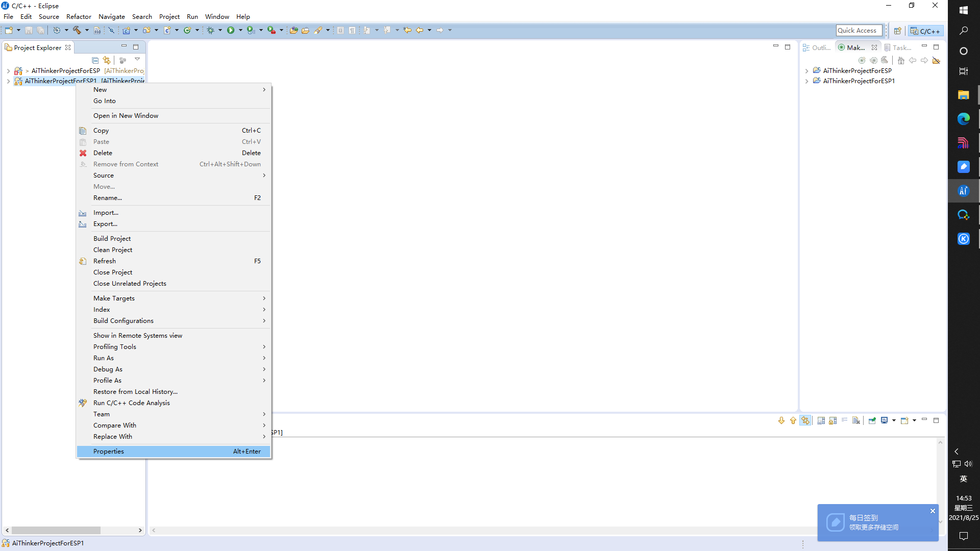This screenshot has width=980, height=551.
Task: Click the Collapse All icon in Project Explorer
Action: [x=95, y=60]
